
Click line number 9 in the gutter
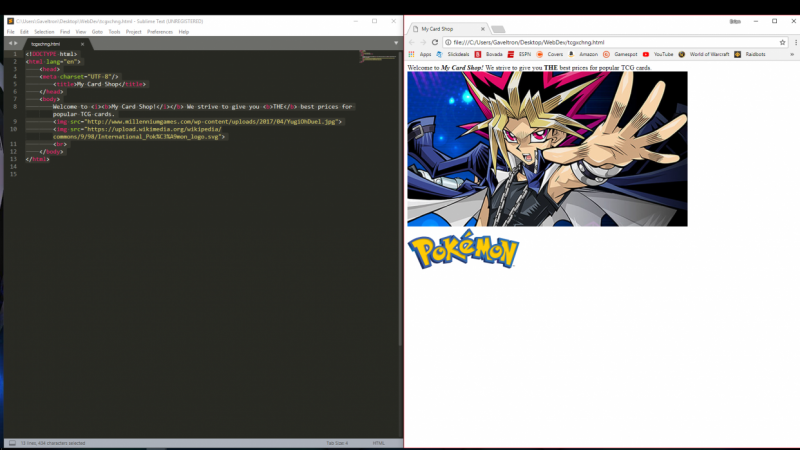15,121
